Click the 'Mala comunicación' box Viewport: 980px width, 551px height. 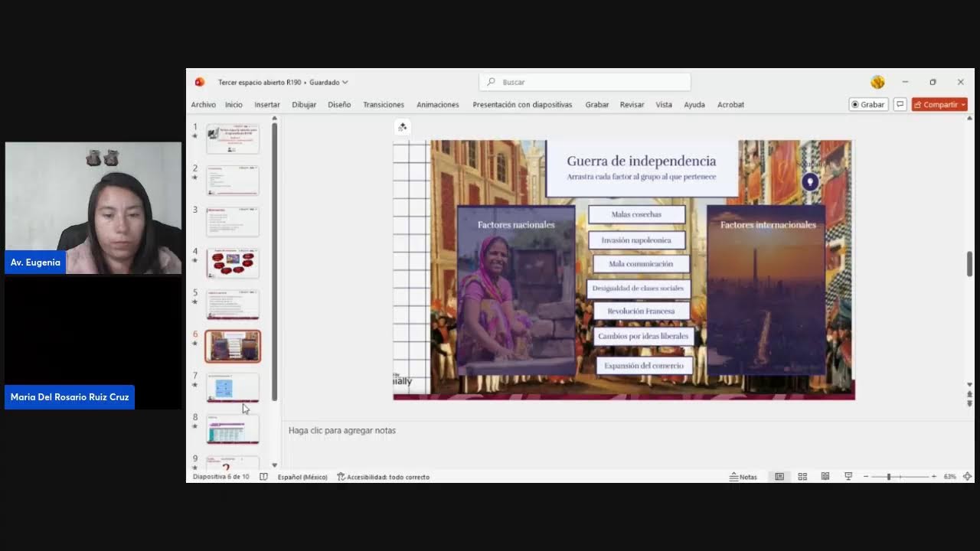641,263
